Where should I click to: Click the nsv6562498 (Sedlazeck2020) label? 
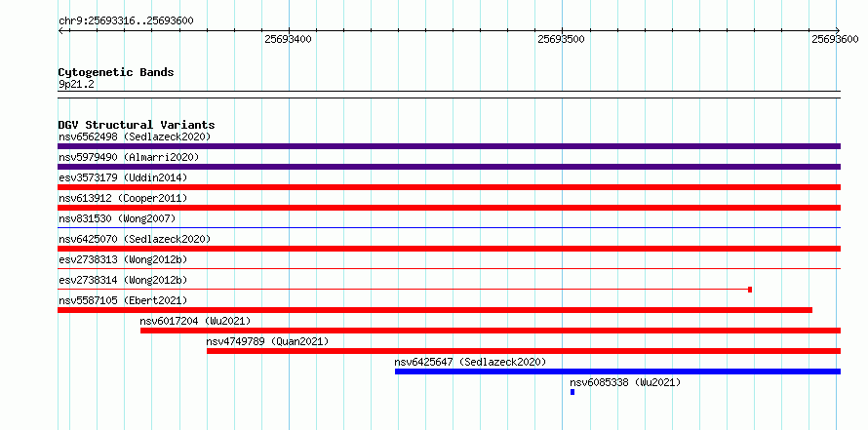[135, 137]
